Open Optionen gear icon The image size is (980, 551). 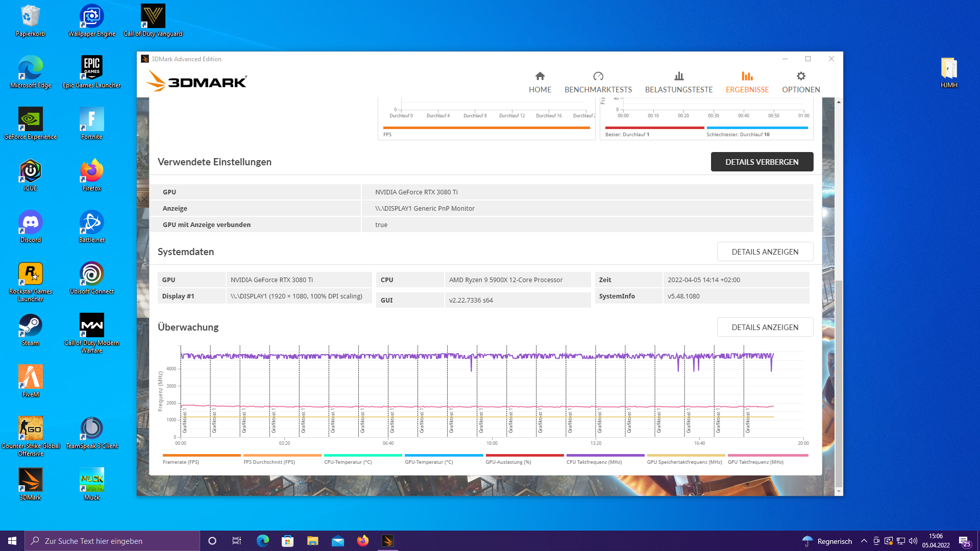(801, 77)
